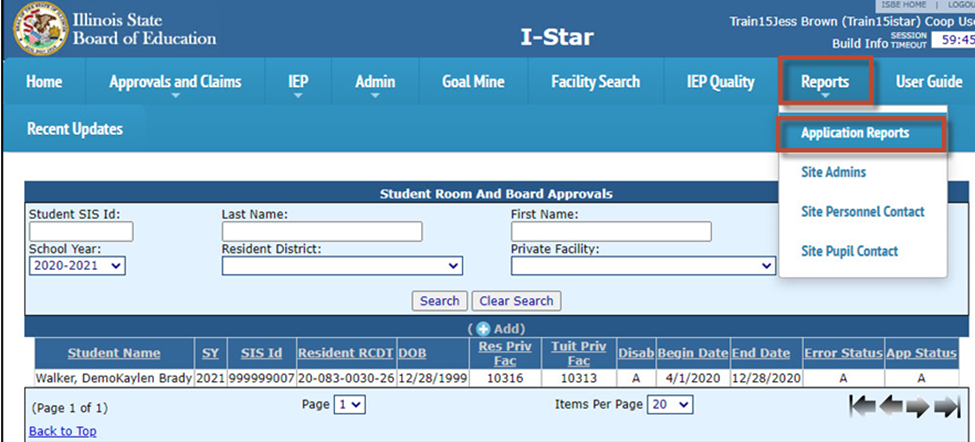This screenshot has width=975, height=442.
Task: Open the Reports menu
Action: click(x=825, y=81)
